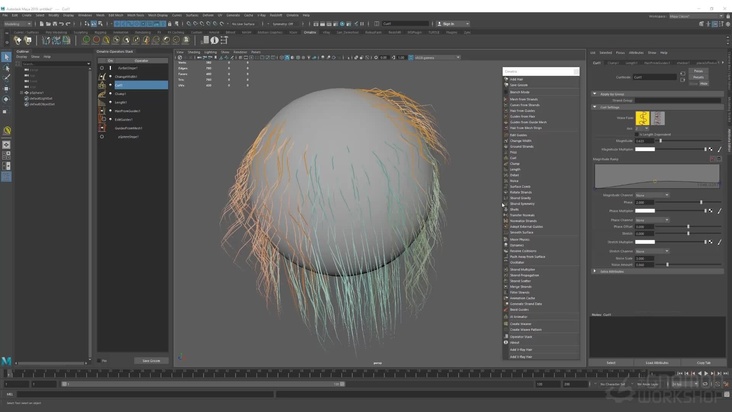Choose Surface Comb in Ornatrix menu

click(520, 187)
